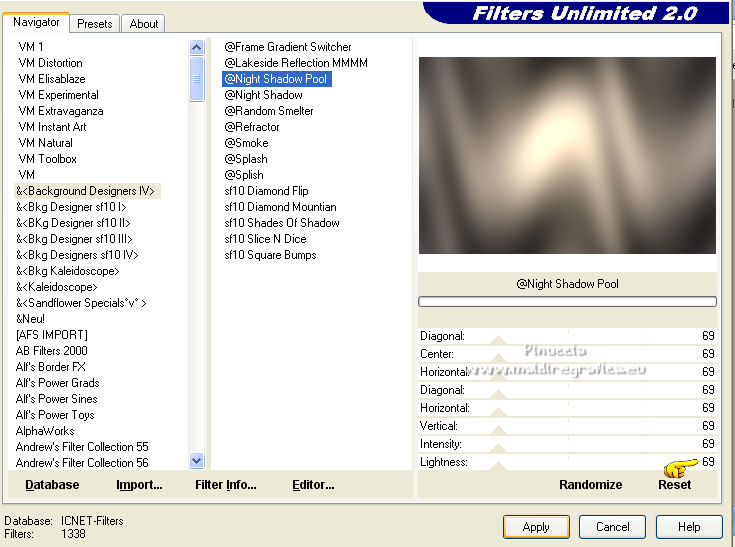This screenshot has height=547, width=735.
Task: Click scroll down arrow in category list
Action: pyautogui.click(x=197, y=461)
